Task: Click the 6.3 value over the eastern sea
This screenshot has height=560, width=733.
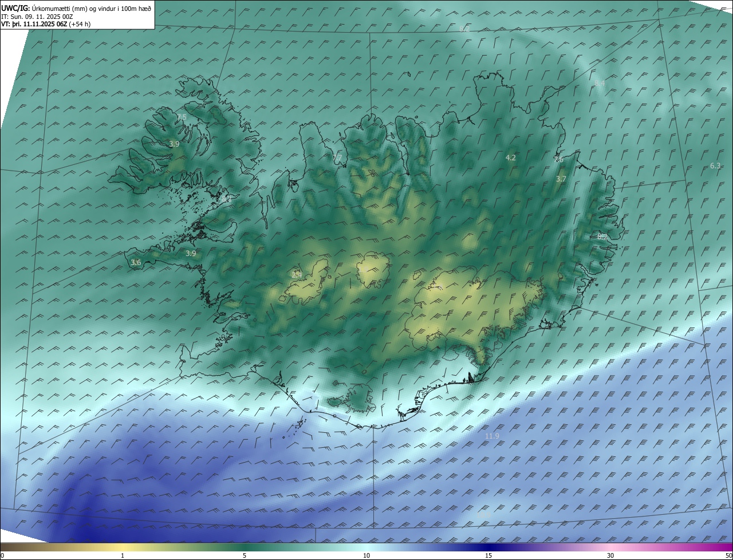Action: coord(715,166)
